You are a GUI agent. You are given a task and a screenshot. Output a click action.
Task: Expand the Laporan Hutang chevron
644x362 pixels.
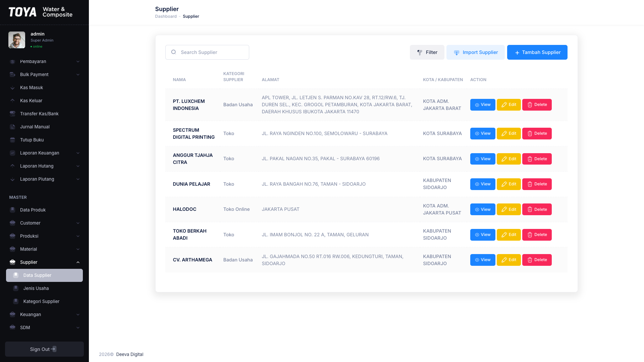click(x=78, y=166)
